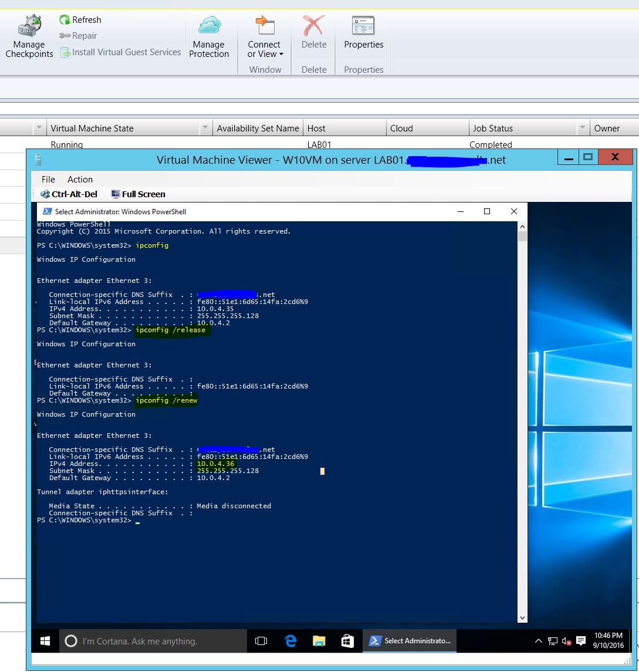Open Microsoft Edge from the taskbar
This screenshot has width=639, height=672.
click(x=290, y=641)
